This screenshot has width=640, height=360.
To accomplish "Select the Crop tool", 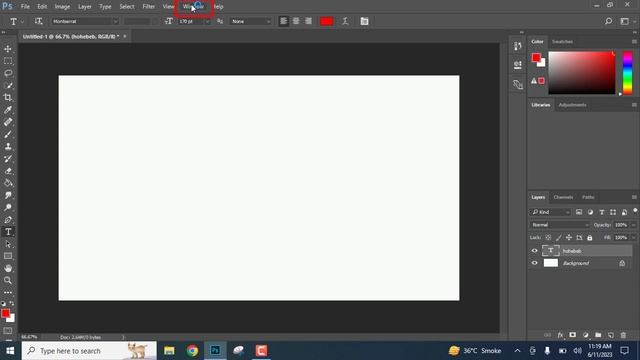I will (8, 98).
